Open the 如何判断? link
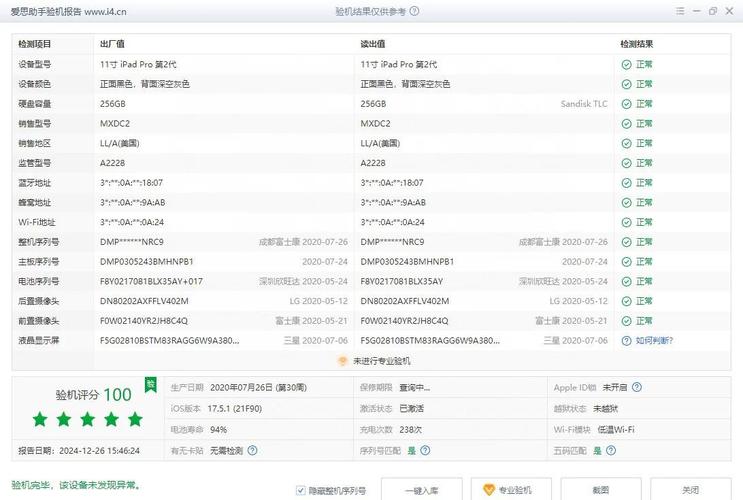This screenshot has width=743, height=500. (654, 341)
